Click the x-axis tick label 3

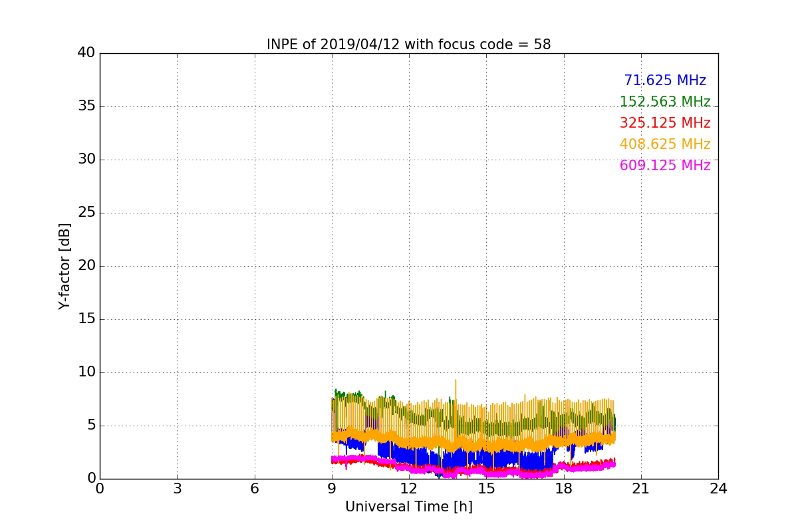coord(177,489)
